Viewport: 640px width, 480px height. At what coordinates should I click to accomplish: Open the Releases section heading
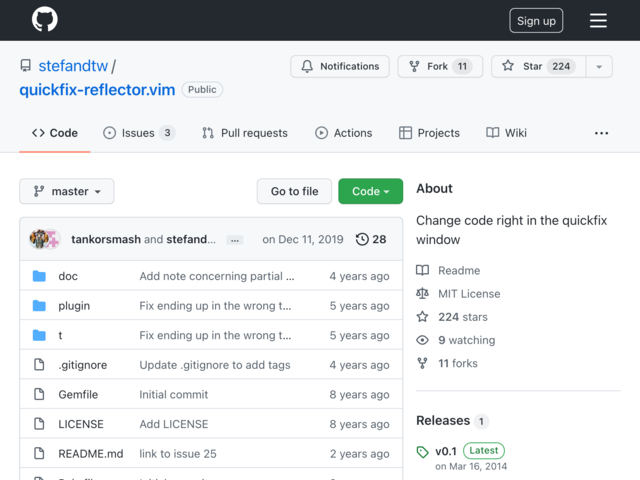point(443,421)
